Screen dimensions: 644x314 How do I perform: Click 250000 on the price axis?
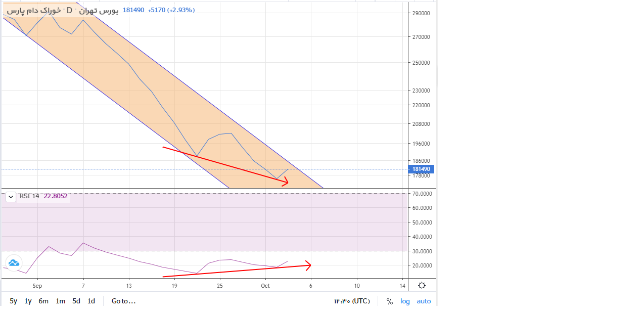point(421,63)
